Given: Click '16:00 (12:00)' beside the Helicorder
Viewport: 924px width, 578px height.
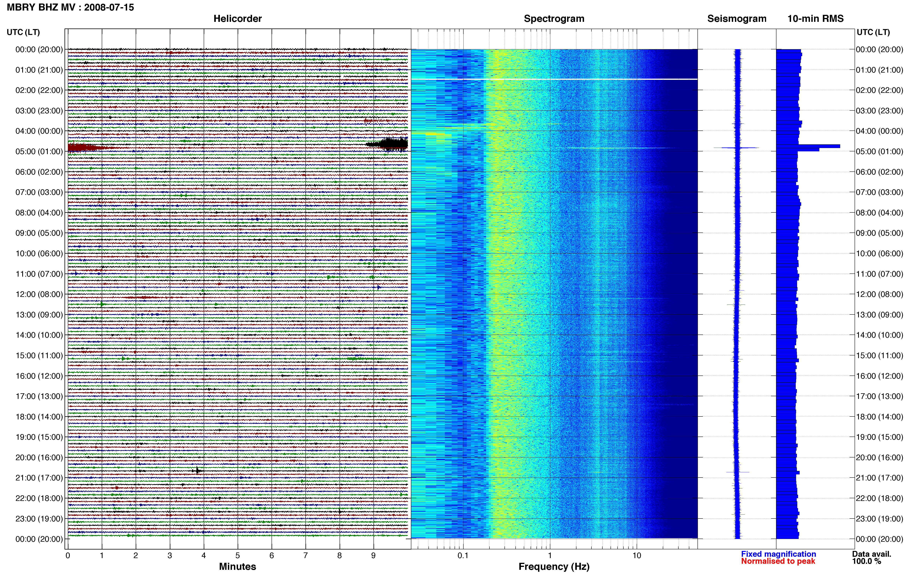Looking at the screenshot, I should (39, 376).
